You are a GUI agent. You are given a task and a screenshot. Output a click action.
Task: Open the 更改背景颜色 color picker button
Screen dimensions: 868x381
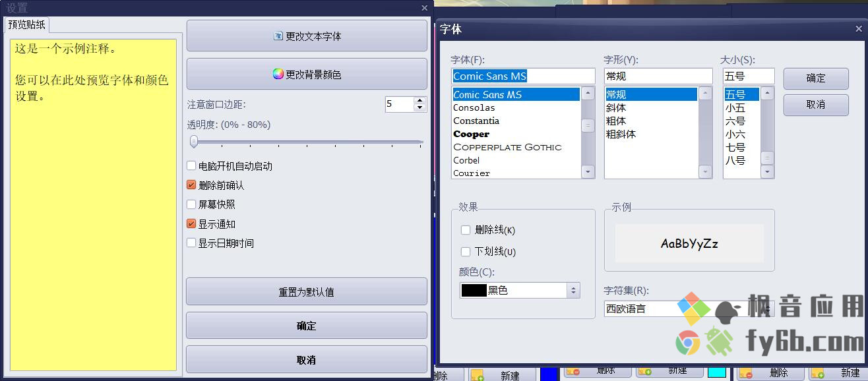pyautogui.click(x=307, y=74)
